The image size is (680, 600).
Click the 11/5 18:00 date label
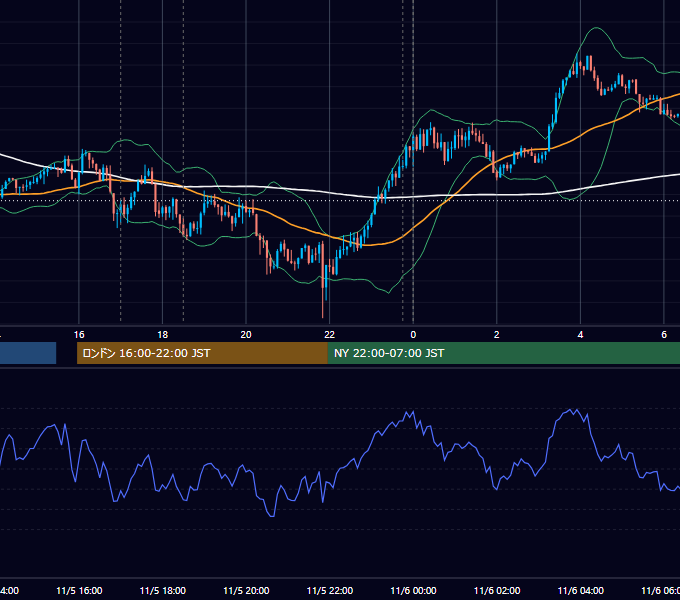click(x=163, y=591)
